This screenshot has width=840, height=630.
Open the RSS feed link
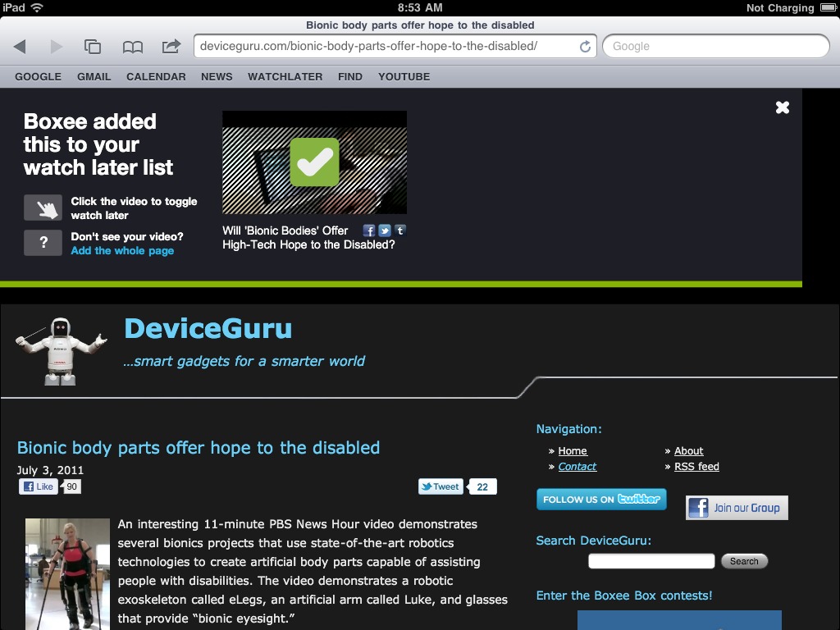pyautogui.click(x=696, y=467)
